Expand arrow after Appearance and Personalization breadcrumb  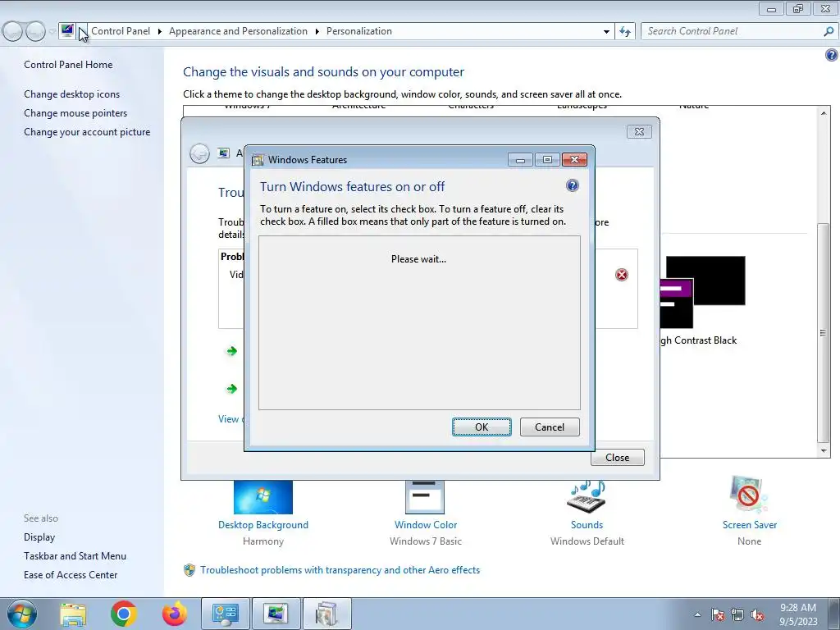point(317,31)
